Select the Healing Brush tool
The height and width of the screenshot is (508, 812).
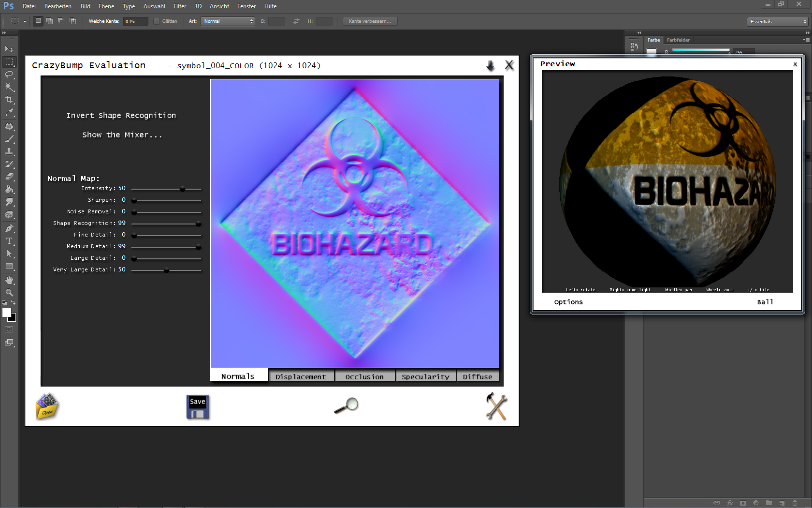[9, 126]
